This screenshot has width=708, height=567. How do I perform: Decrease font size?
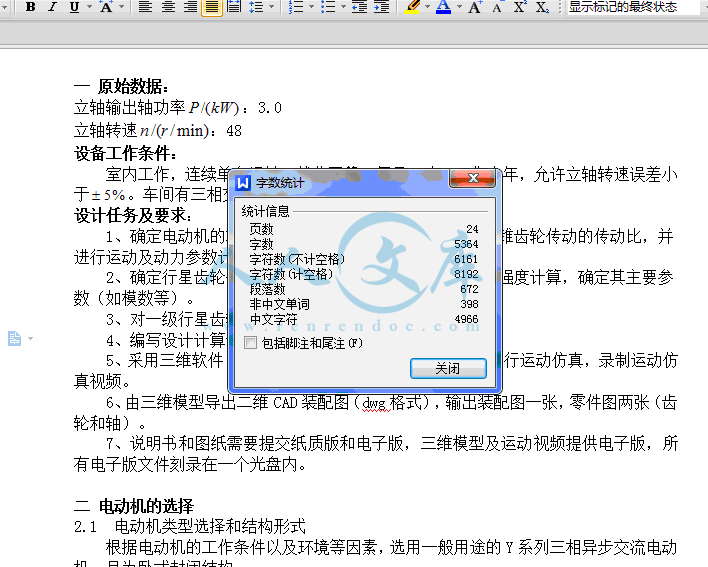(497, 7)
